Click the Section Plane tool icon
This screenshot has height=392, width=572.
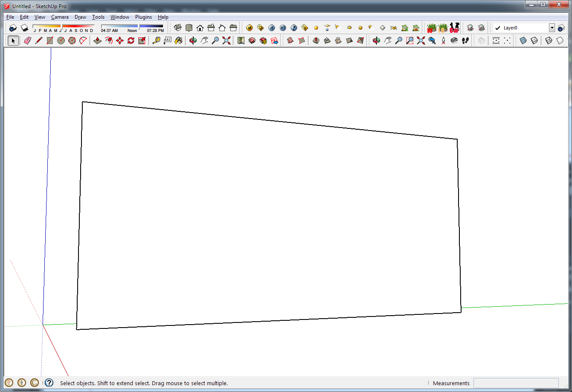click(x=482, y=41)
